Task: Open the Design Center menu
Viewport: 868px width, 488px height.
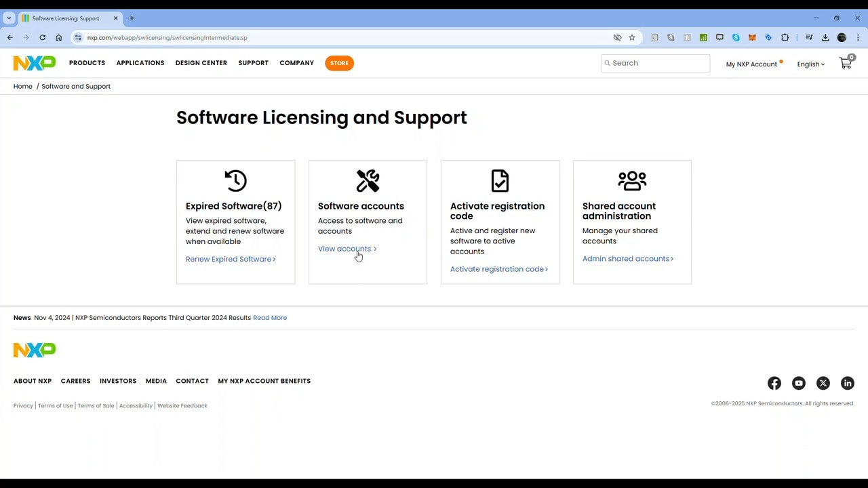Action: (x=201, y=63)
